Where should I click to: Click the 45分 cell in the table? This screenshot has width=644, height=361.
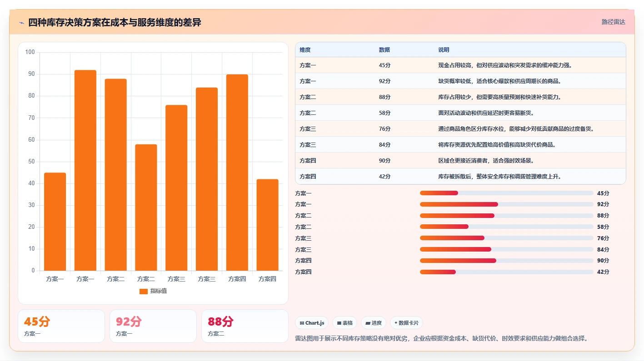coord(384,65)
